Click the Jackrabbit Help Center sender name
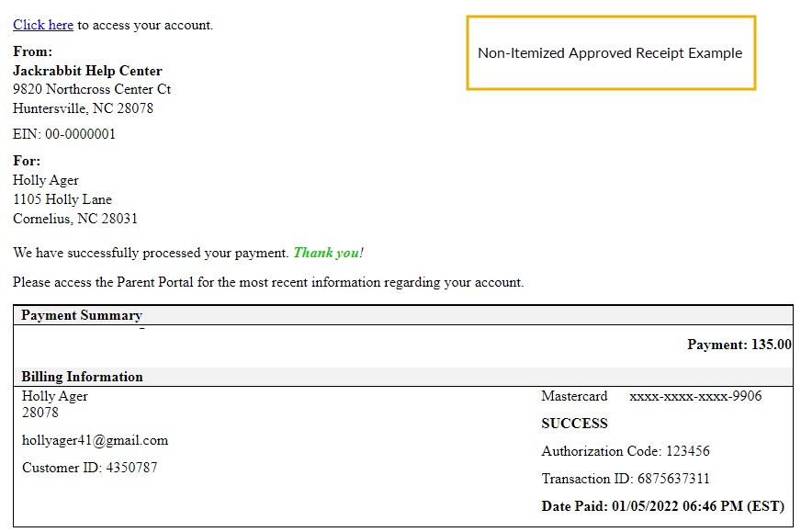Image resolution: width=801 pixels, height=532 pixels. 87,70
